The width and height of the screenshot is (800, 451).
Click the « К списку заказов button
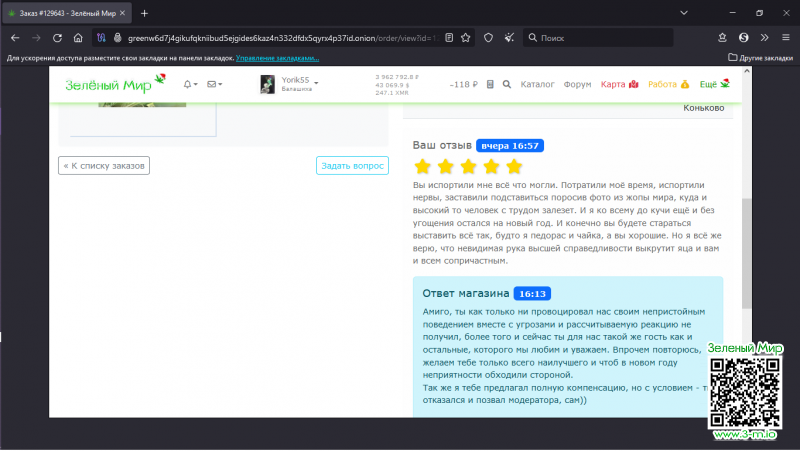pyautogui.click(x=104, y=166)
